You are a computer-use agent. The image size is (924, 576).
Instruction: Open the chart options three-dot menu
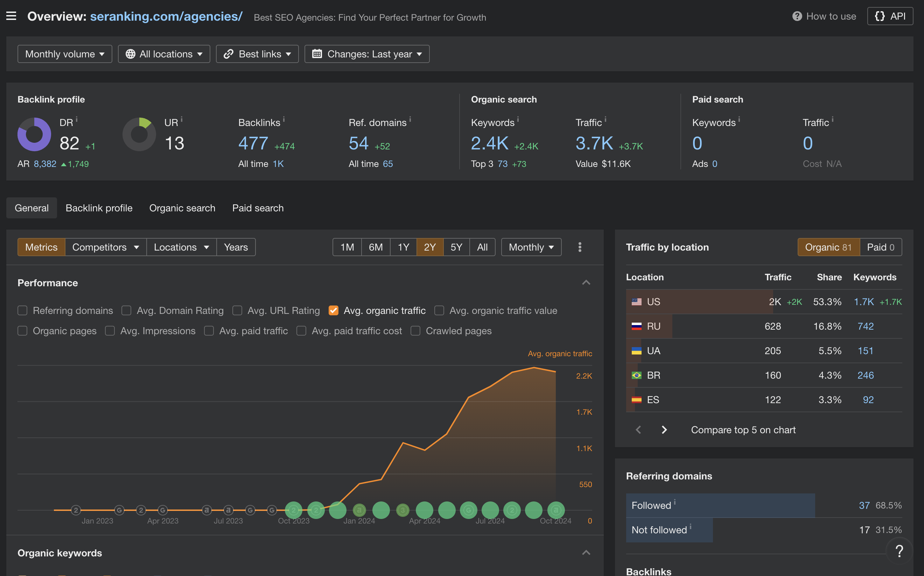click(580, 247)
